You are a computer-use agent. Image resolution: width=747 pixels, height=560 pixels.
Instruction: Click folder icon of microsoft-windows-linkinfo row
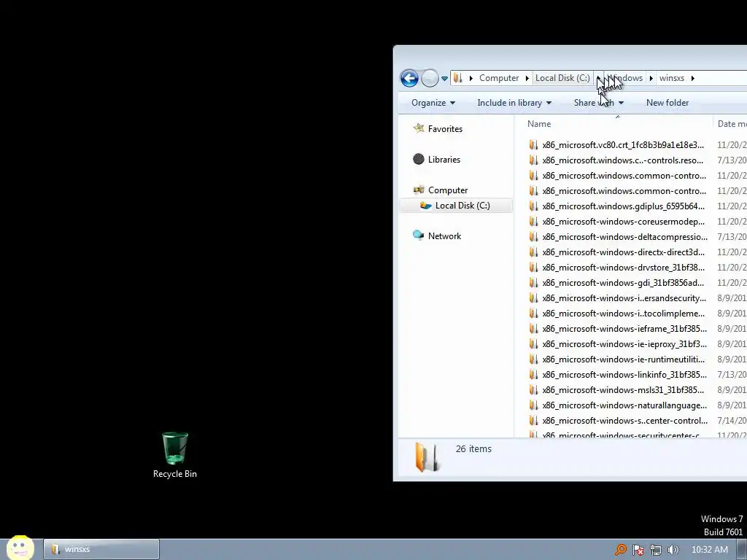point(533,374)
